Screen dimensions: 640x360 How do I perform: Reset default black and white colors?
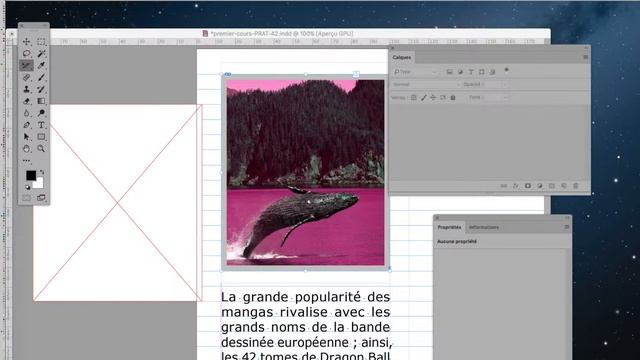[x=28, y=187]
